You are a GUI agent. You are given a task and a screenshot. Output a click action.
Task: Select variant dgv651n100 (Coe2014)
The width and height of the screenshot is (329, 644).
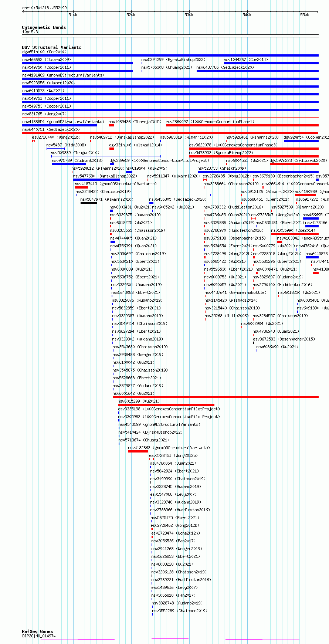click(x=44, y=52)
